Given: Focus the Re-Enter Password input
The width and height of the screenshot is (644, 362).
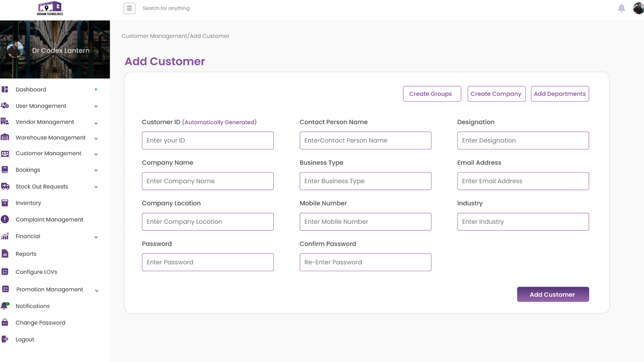Looking at the screenshot, I should 365,262.
